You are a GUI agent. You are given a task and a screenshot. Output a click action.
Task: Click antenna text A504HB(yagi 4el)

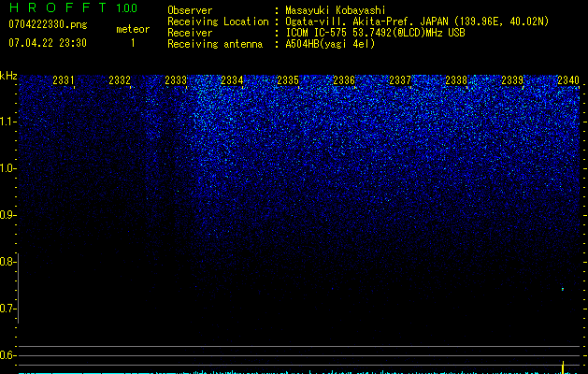[x=330, y=44]
